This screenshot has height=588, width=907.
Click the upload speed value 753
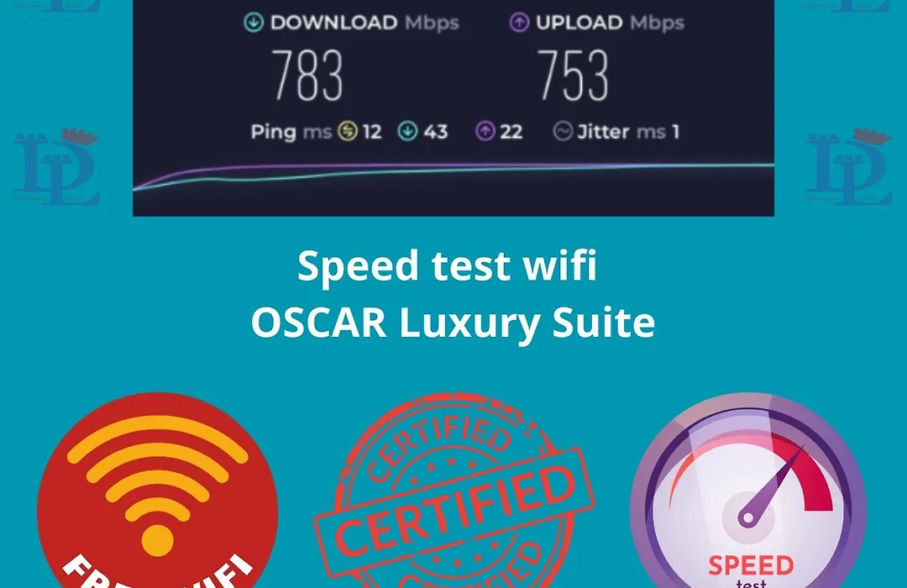coord(574,76)
